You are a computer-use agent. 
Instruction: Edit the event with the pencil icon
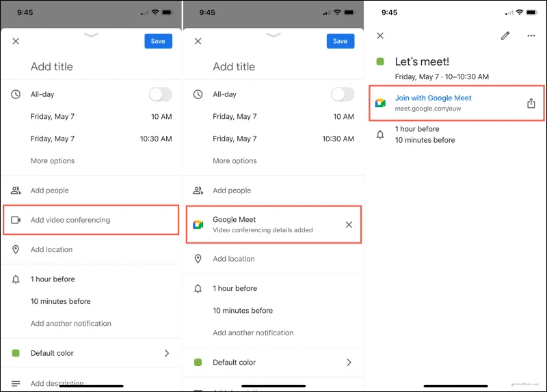pos(505,36)
